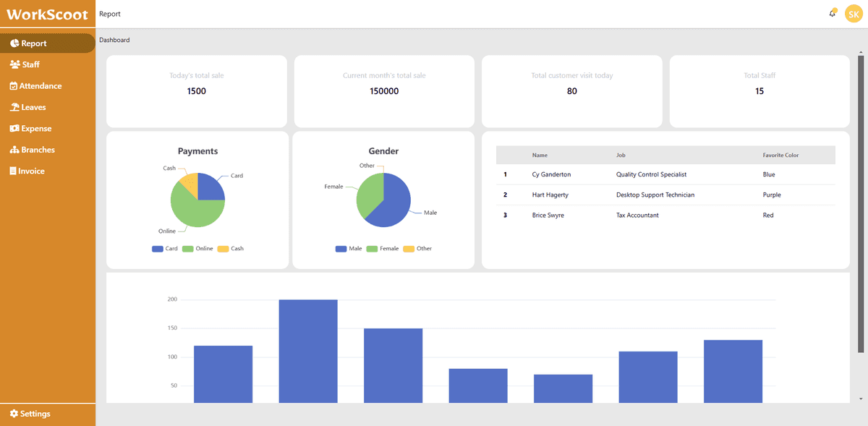
Task: Click the scrollbar up arrow
Action: point(860,51)
